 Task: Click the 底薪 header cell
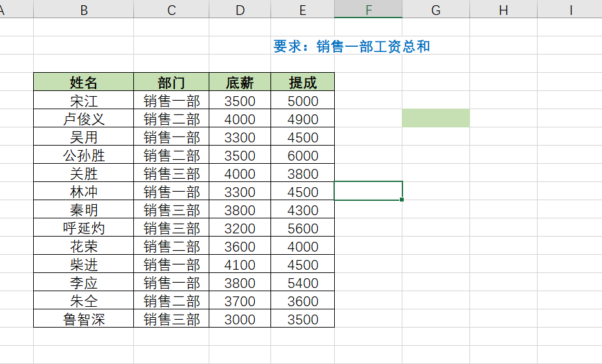click(240, 82)
